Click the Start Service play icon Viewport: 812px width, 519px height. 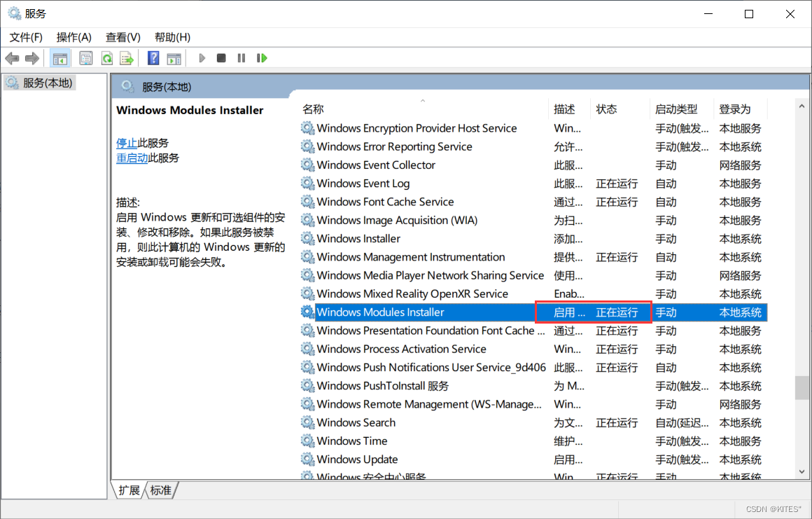tap(202, 58)
